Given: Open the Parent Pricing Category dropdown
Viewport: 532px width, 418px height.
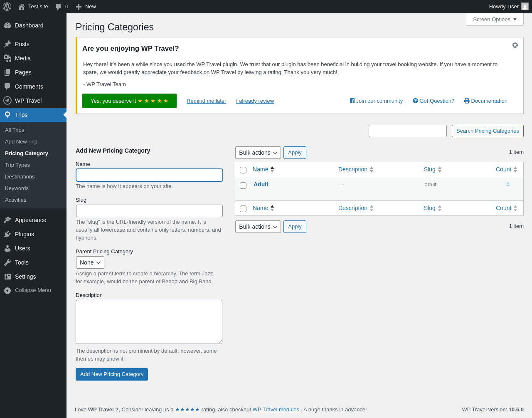Looking at the screenshot, I should [90, 262].
